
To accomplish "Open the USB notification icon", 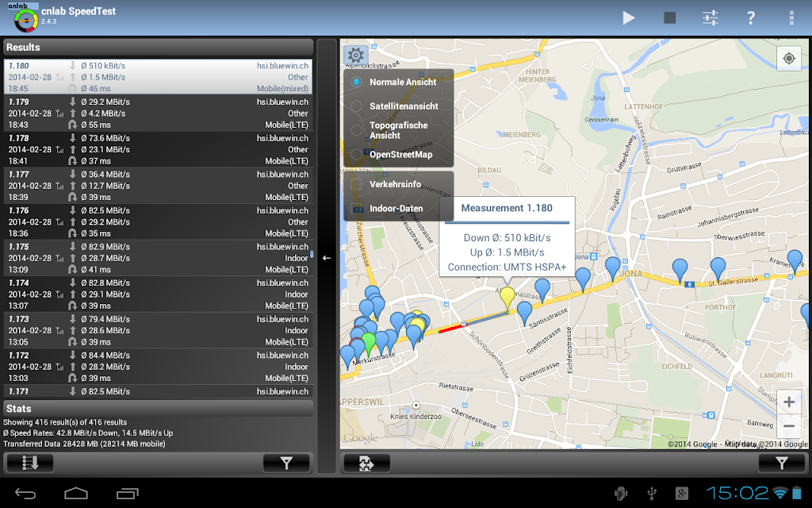I will click(652, 493).
